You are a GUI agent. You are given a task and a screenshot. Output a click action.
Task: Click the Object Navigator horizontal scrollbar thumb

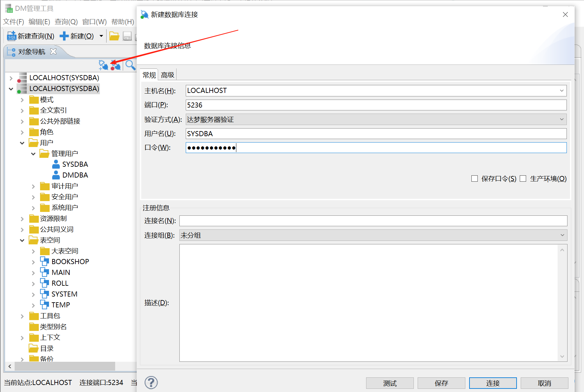point(65,366)
